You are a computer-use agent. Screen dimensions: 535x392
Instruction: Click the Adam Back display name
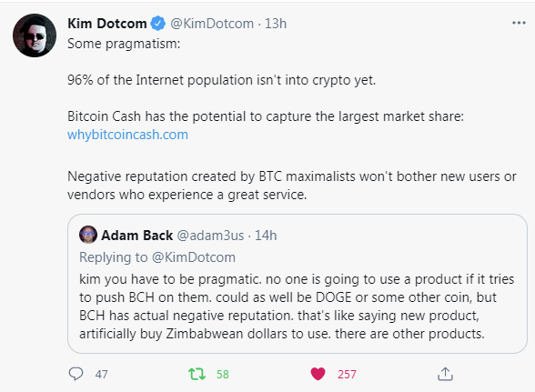coord(136,236)
